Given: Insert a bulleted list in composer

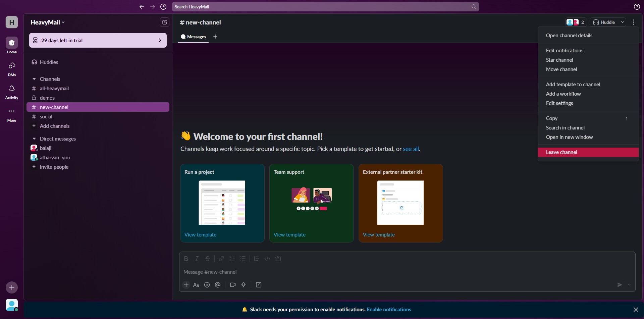Looking at the screenshot, I should click(243, 259).
